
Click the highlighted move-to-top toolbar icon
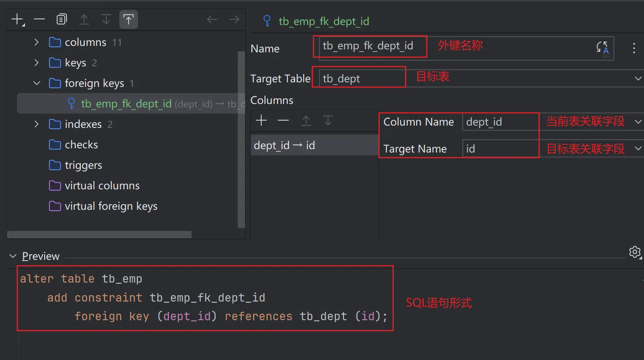tap(129, 19)
